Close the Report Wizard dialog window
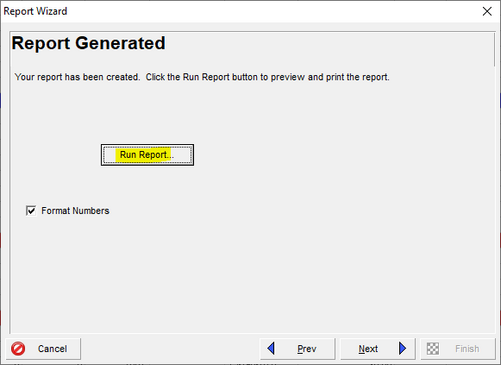Screen dimensions: 501x365 [x=487, y=11]
